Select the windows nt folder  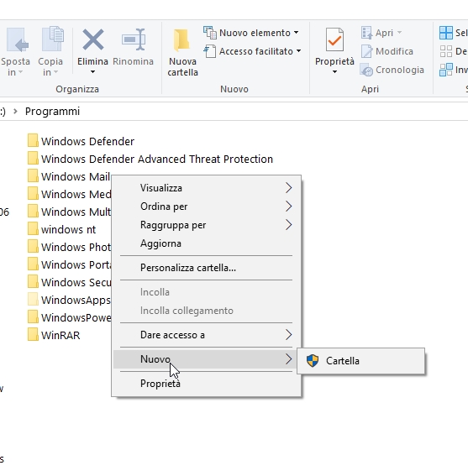pyautogui.click(x=61, y=229)
